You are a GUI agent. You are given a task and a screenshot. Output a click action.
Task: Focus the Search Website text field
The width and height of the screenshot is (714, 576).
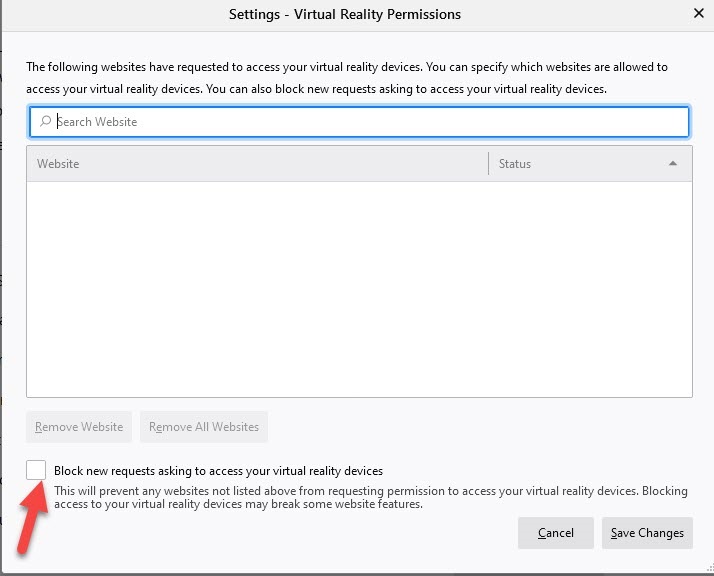360,122
